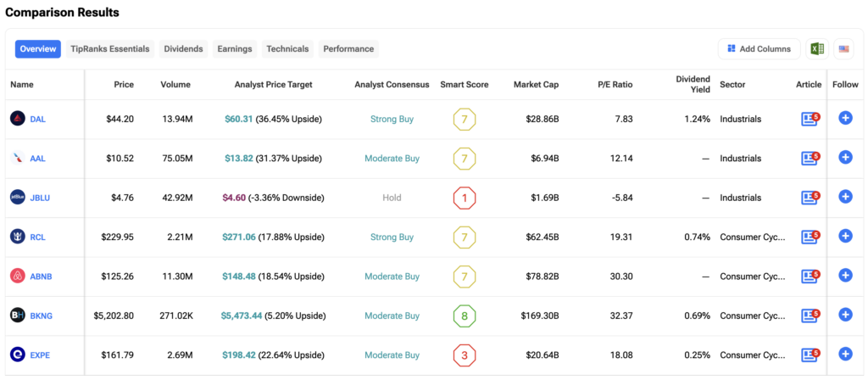Switch to the Performance tab
Screen dimensions: 868x380
[x=348, y=48]
